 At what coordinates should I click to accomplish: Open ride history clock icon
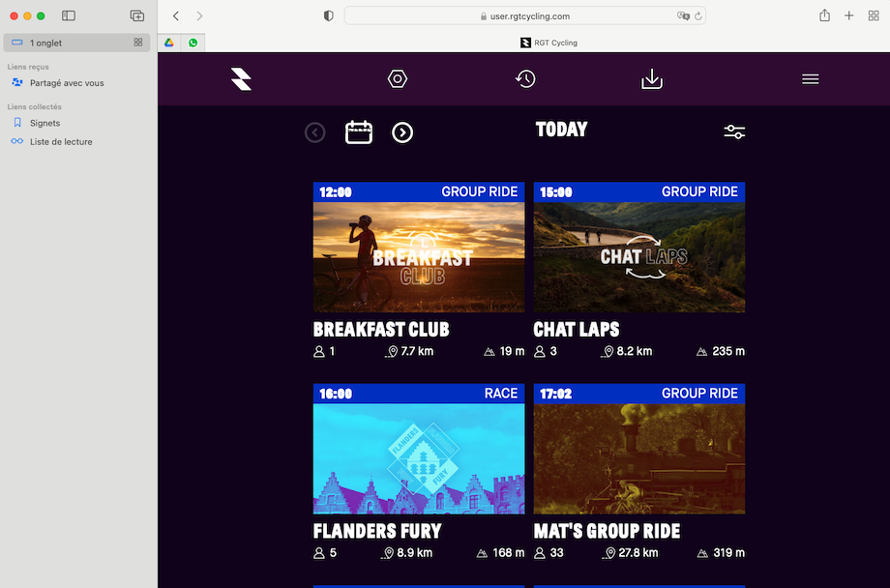point(525,79)
